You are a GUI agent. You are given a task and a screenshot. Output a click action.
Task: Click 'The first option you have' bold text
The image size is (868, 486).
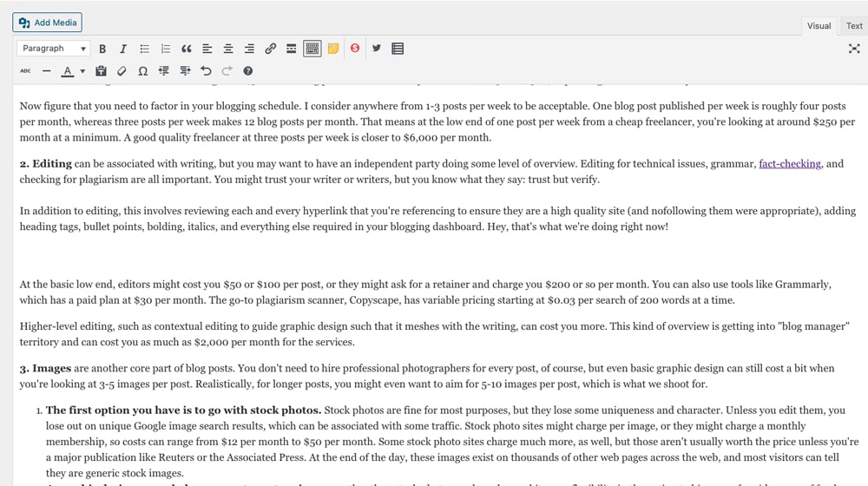tap(184, 410)
